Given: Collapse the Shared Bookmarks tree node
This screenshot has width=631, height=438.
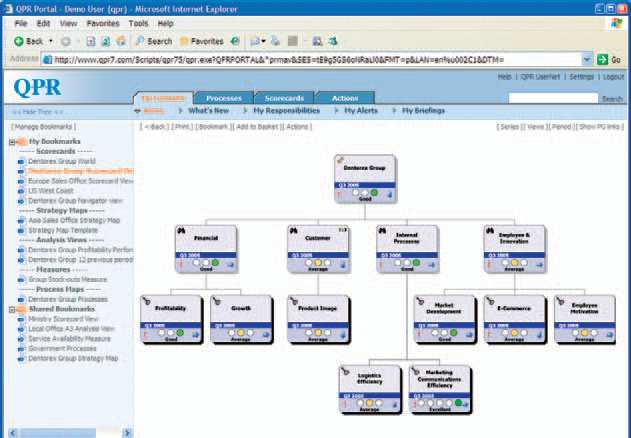Looking at the screenshot, I should pyautogui.click(x=12, y=310).
